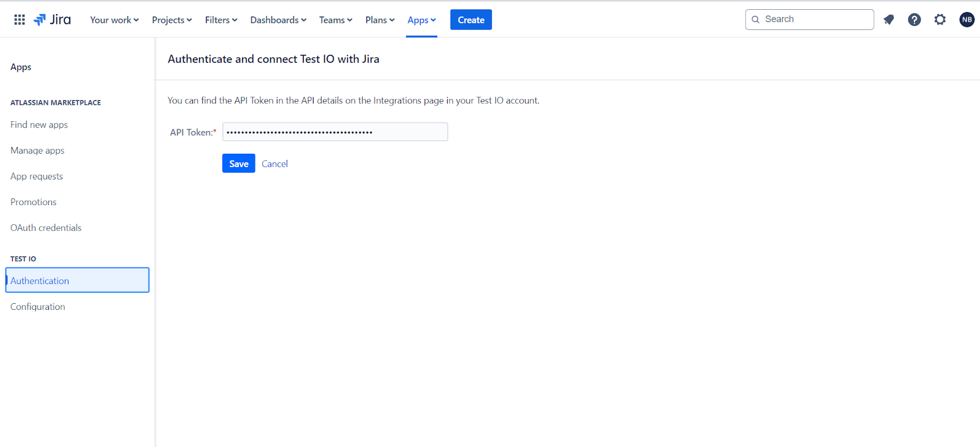
Task: Open the notifications megaphone icon
Action: 889,20
